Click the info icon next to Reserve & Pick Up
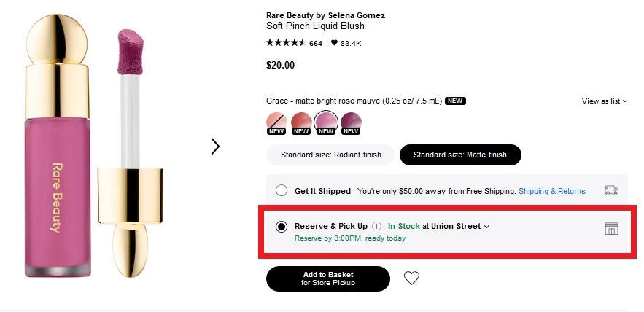The height and width of the screenshot is (312, 644). (x=376, y=226)
